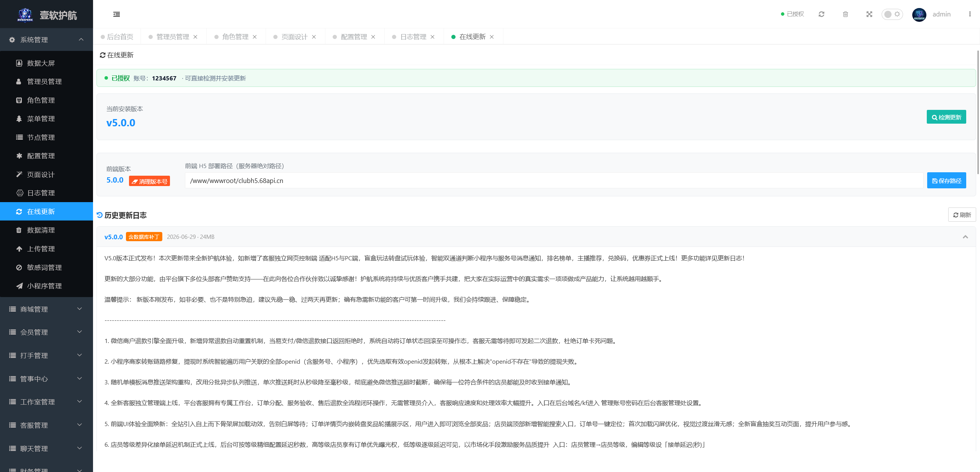Expand the 工作室管理 menu group
Screen dimensions: 980x472
46,402
